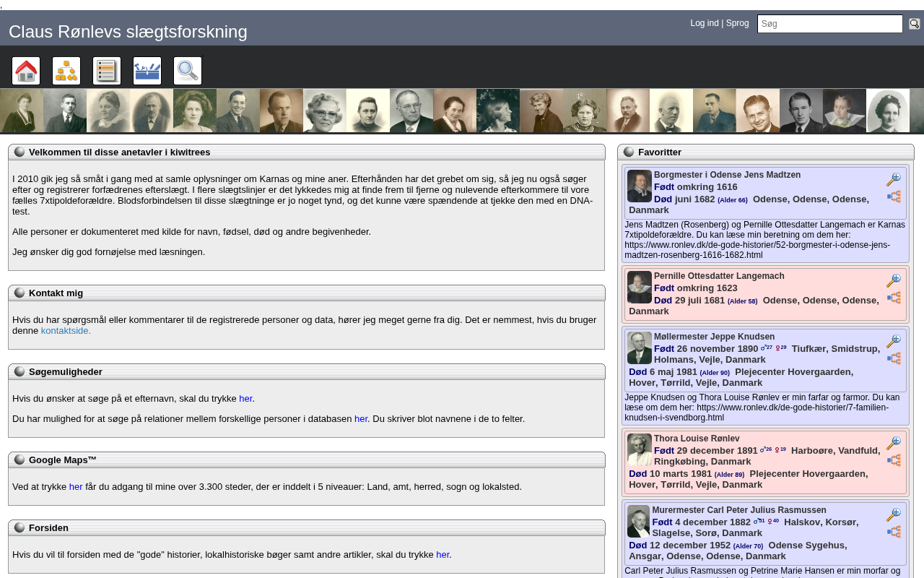Open the kontaktside link
The width and height of the screenshot is (924, 578).
pyautogui.click(x=66, y=331)
